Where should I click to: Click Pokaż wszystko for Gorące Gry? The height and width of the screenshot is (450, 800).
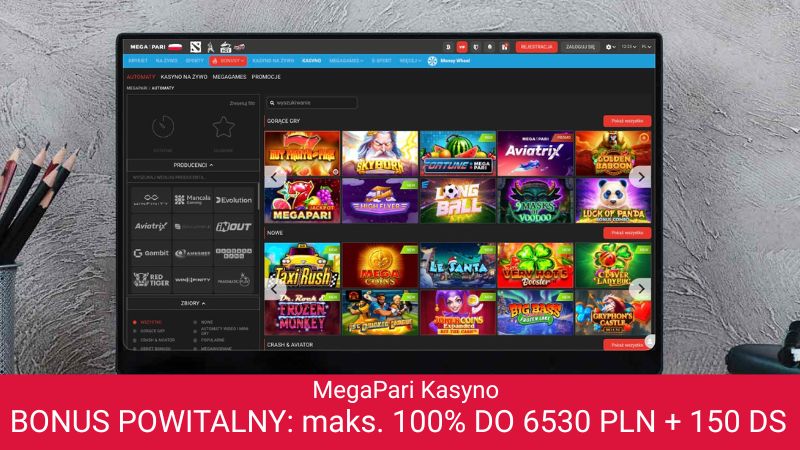point(627,121)
